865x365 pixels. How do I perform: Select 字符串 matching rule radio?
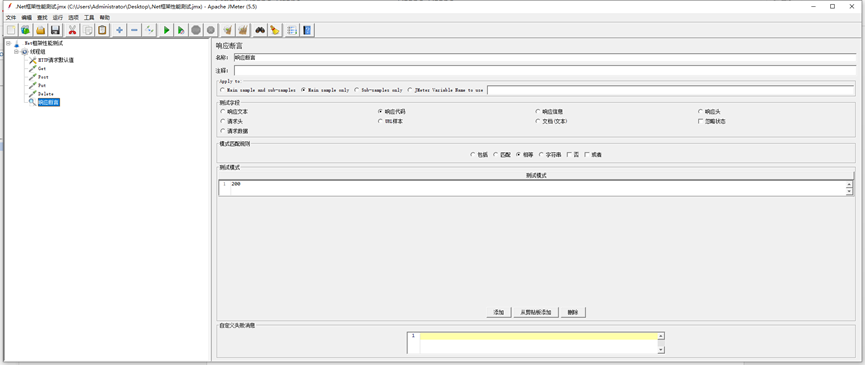point(541,155)
